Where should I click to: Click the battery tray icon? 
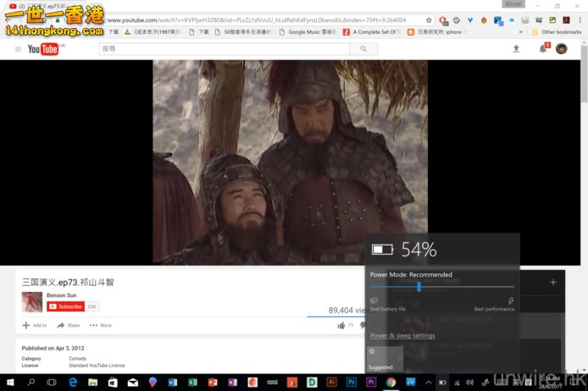coord(442,383)
